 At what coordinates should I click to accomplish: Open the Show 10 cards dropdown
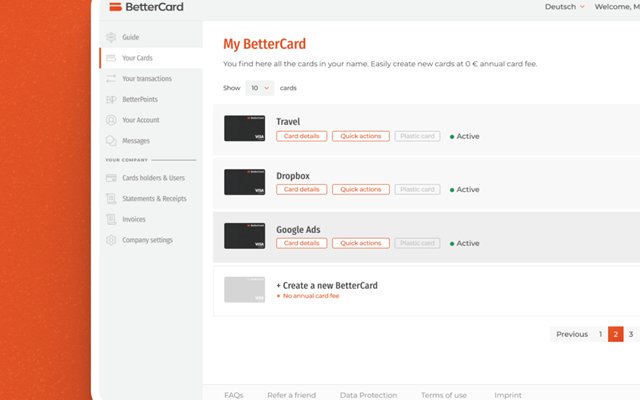[x=260, y=88]
